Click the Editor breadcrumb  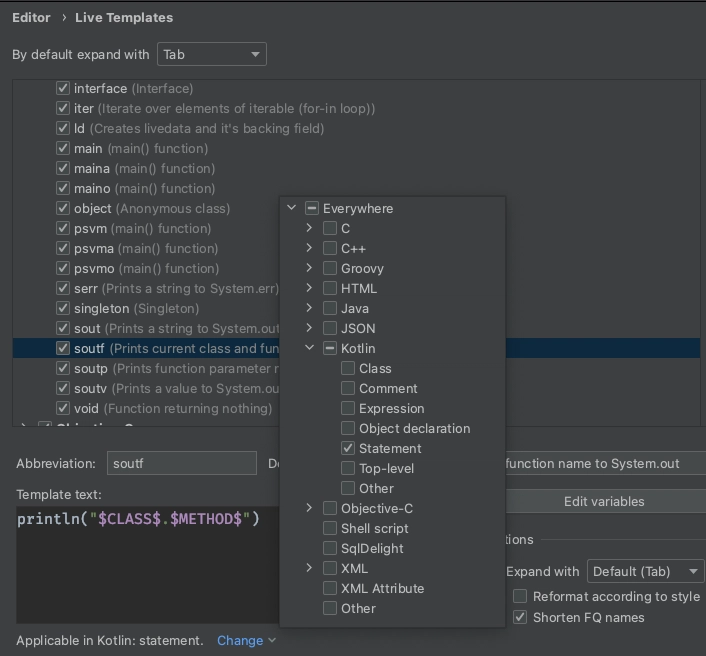click(x=31, y=18)
